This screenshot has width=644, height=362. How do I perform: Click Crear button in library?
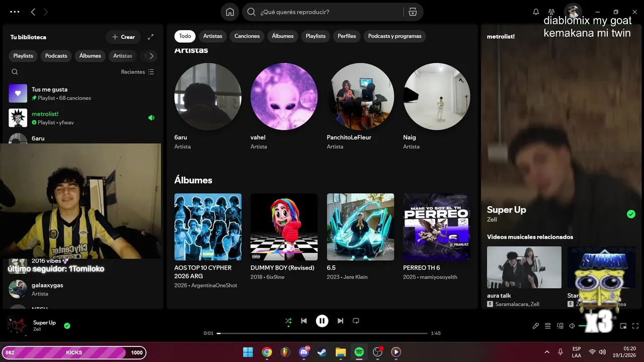(x=123, y=37)
